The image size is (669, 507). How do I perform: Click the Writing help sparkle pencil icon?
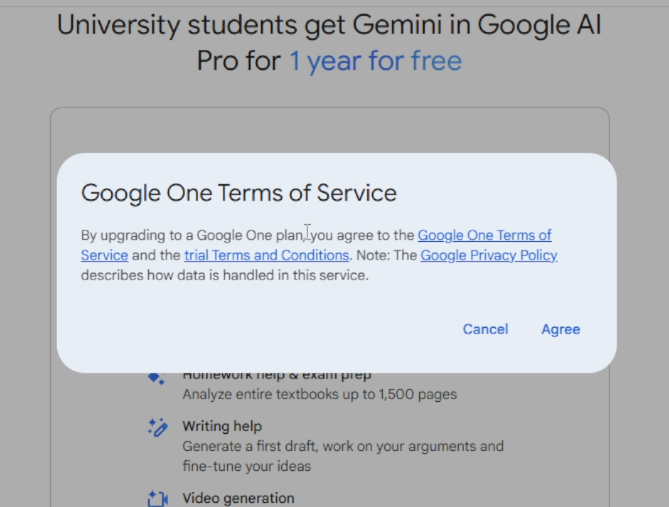158,427
